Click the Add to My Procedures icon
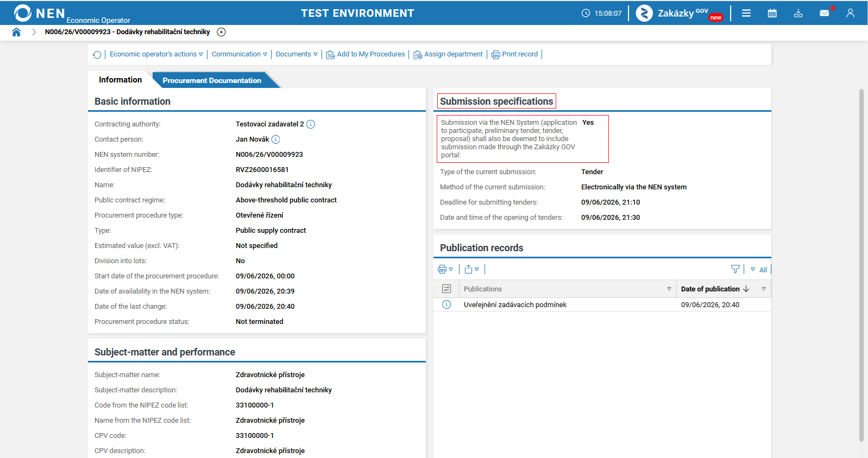 coord(330,55)
